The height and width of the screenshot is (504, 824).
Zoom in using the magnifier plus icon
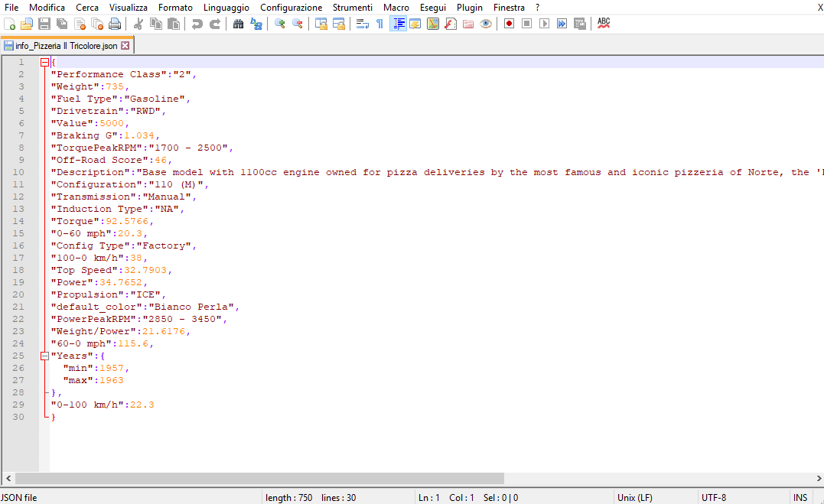tap(279, 24)
